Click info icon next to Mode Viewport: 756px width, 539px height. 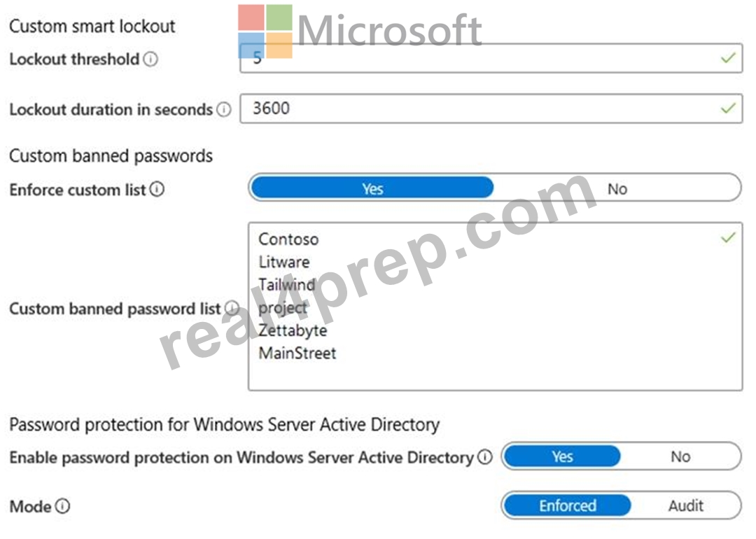(x=63, y=506)
